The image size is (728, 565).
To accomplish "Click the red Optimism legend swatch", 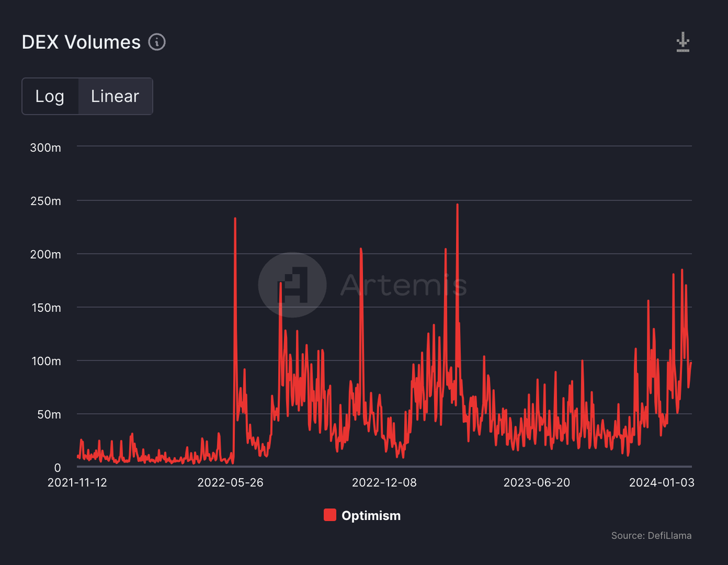I will click(330, 515).
